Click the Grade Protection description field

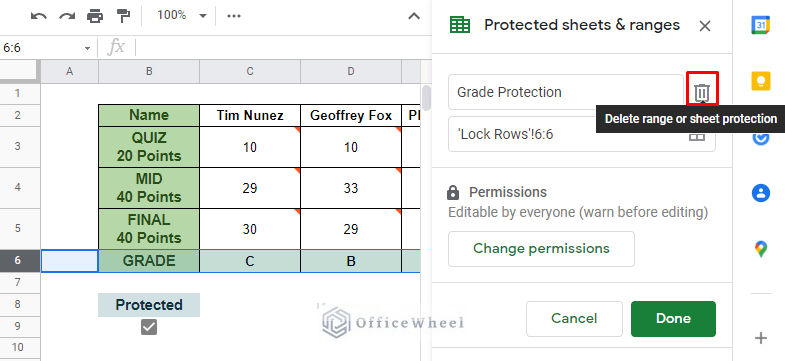tap(566, 92)
